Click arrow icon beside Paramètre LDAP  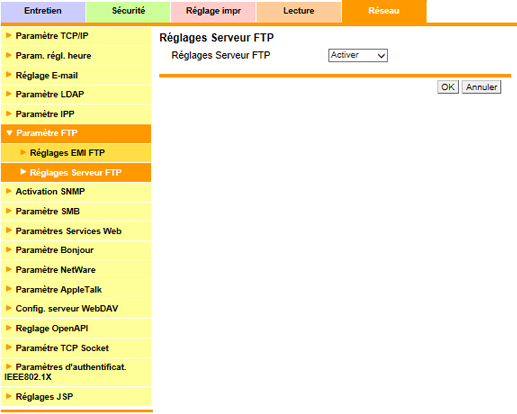pos(9,94)
